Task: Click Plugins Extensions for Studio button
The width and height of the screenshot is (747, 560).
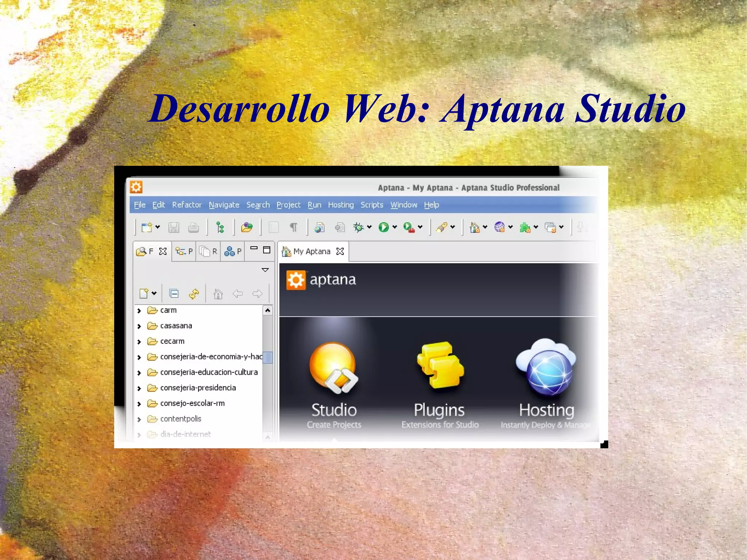Action: (x=440, y=386)
